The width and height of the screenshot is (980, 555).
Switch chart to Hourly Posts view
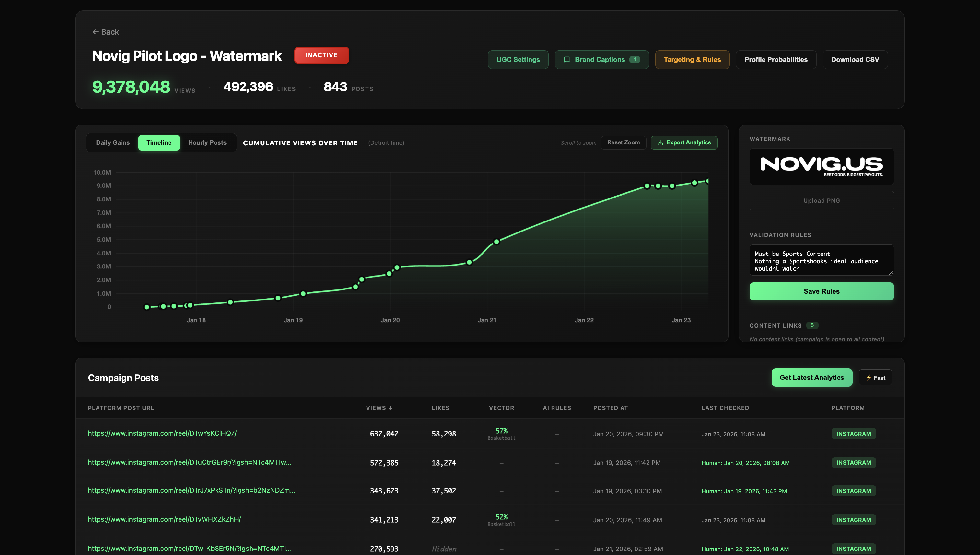(x=207, y=142)
